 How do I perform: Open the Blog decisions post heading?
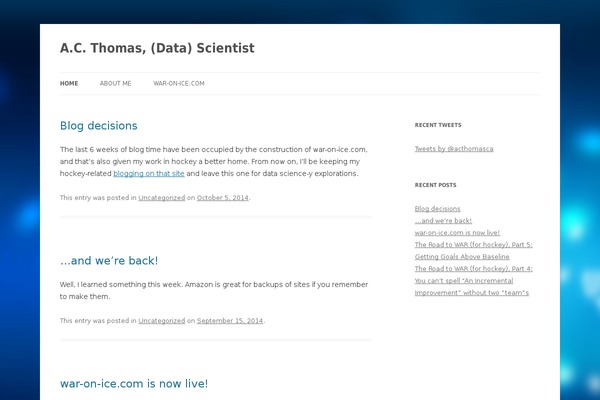(x=98, y=126)
